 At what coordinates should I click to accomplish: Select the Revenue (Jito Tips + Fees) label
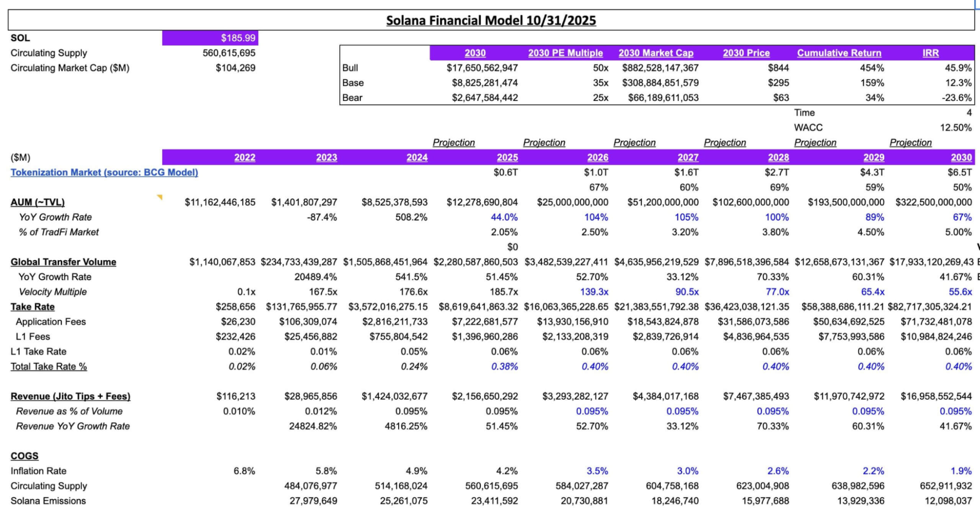click(70, 396)
